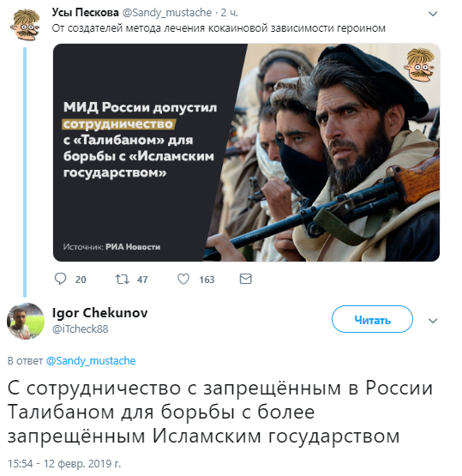
Task: Click the 15:54 - 12 февр. 2019 timestamp
Action: tap(64, 463)
